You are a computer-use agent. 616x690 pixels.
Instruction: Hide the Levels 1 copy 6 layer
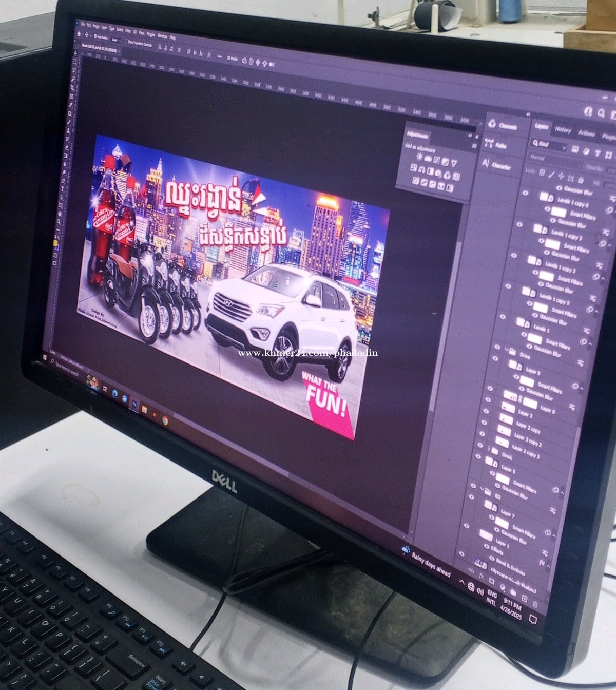click(525, 194)
